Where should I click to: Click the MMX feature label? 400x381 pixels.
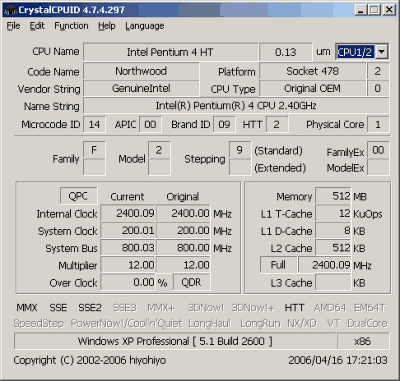click(x=27, y=307)
